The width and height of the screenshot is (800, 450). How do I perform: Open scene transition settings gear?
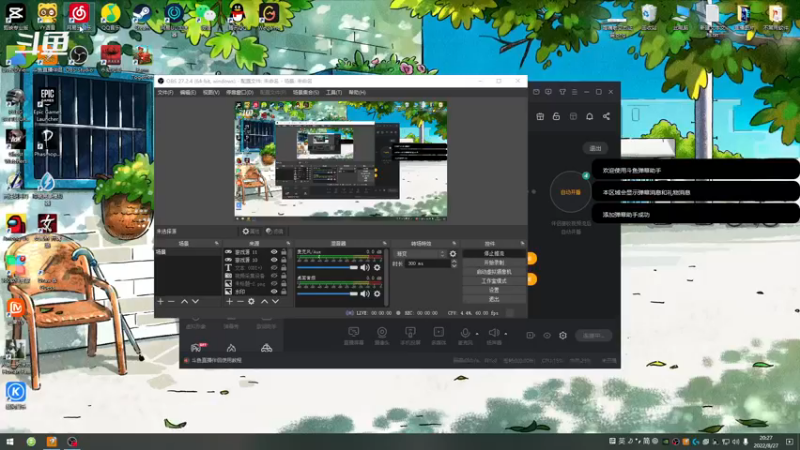tap(453, 254)
